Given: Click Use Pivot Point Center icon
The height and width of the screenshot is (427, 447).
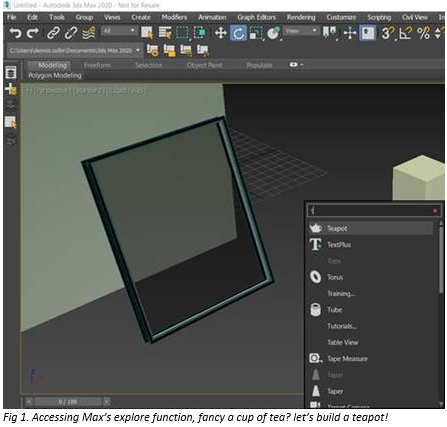Looking at the screenshot, I should (x=330, y=33).
